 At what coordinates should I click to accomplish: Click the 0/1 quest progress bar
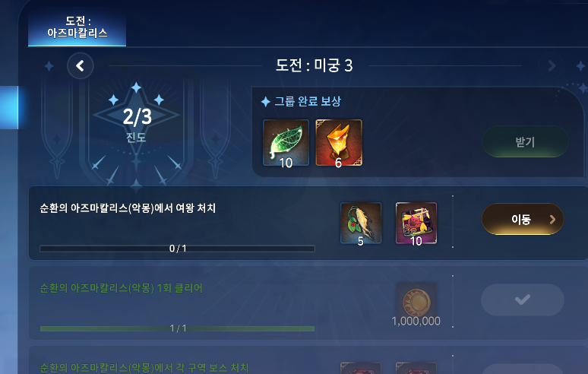pos(177,249)
